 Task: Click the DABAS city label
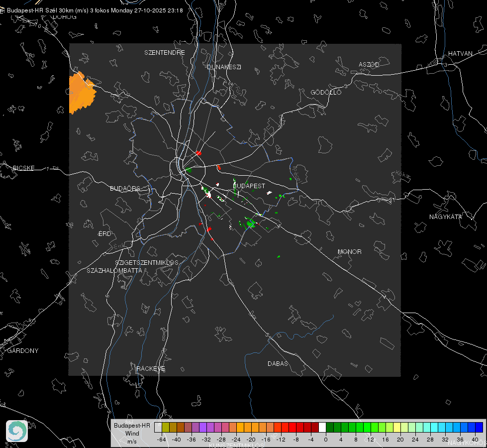click(x=278, y=363)
